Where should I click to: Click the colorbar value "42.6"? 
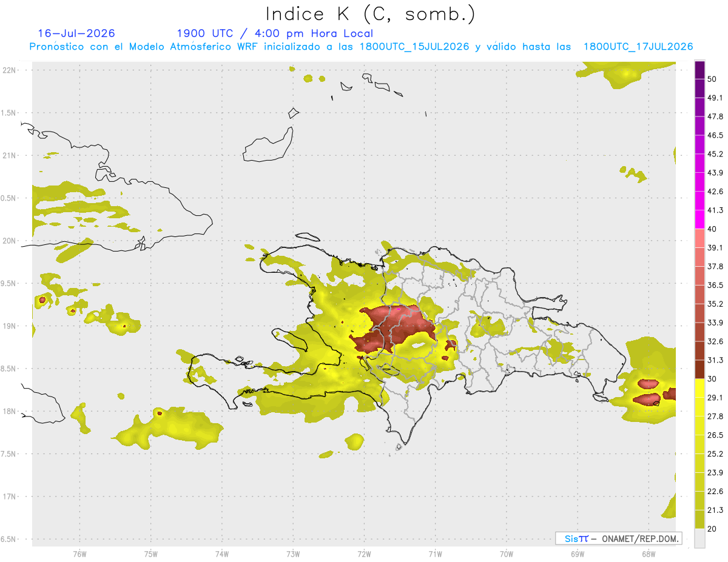(715, 192)
